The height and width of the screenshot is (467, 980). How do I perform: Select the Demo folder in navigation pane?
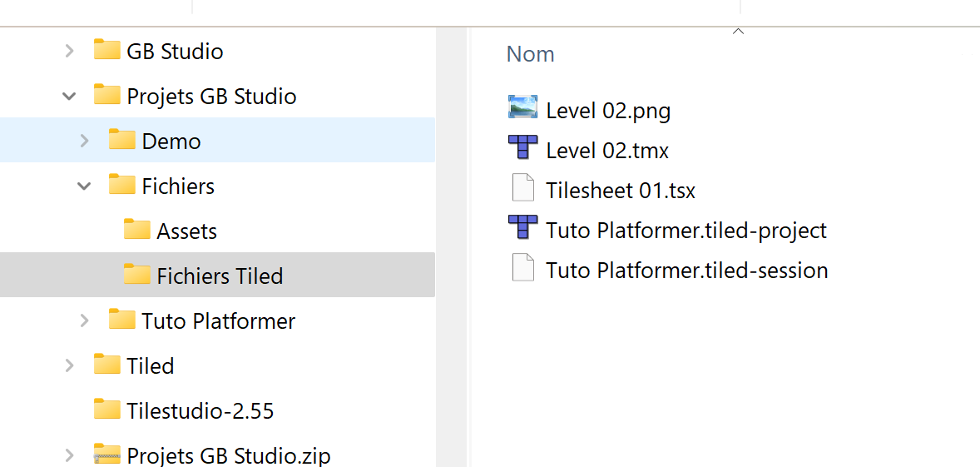pos(171,141)
